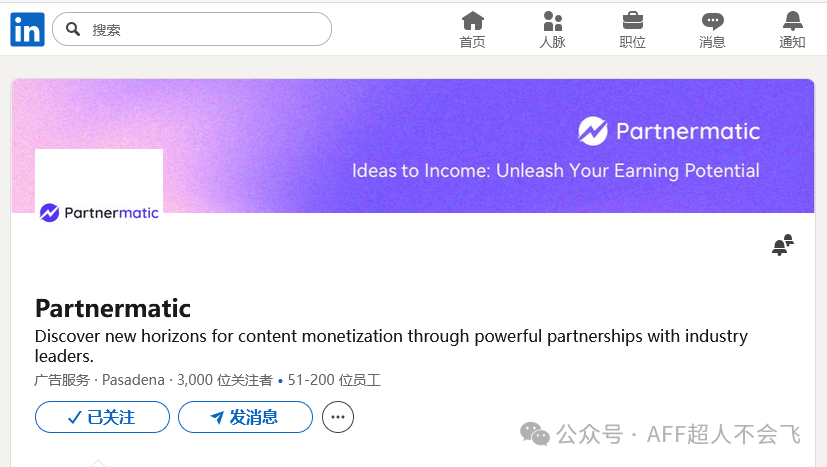The height and width of the screenshot is (467, 827).
Task: Click the 51-200 位员工 employees link
Action: click(x=334, y=380)
